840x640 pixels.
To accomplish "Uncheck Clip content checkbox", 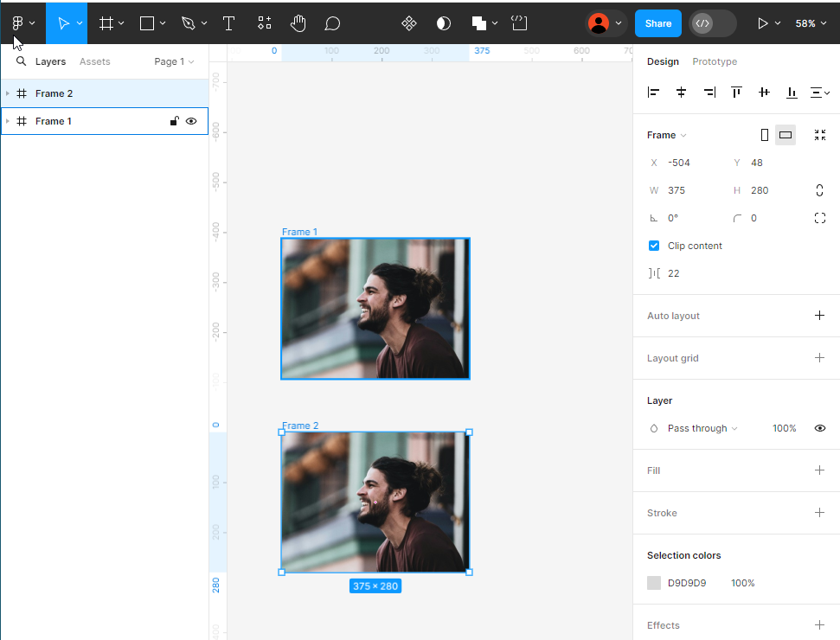I will click(653, 246).
